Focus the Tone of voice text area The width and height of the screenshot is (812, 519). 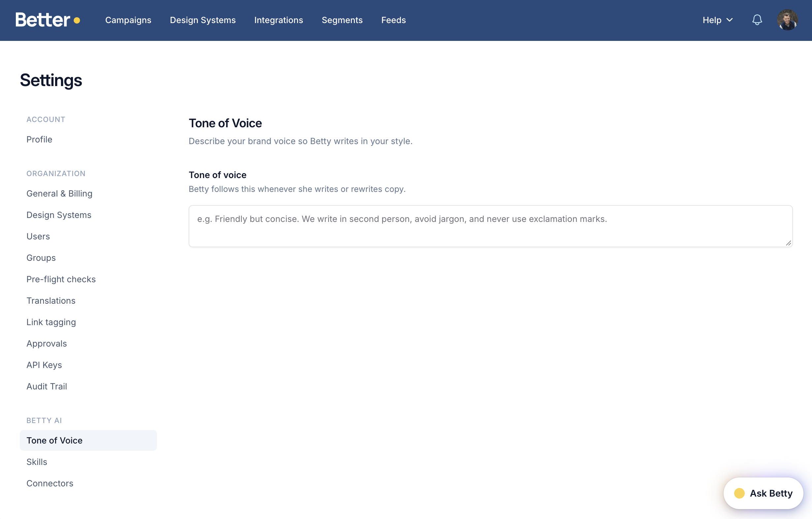tap(490, 226)
